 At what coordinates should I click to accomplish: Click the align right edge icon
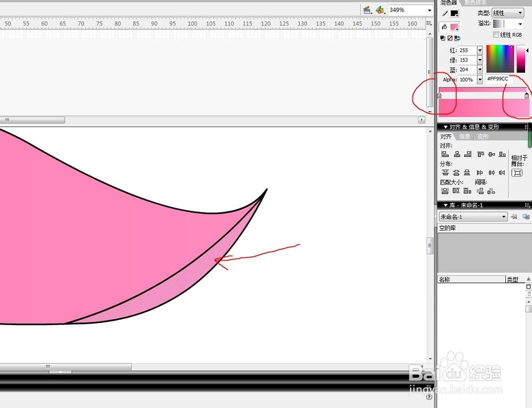coord(468,154)
